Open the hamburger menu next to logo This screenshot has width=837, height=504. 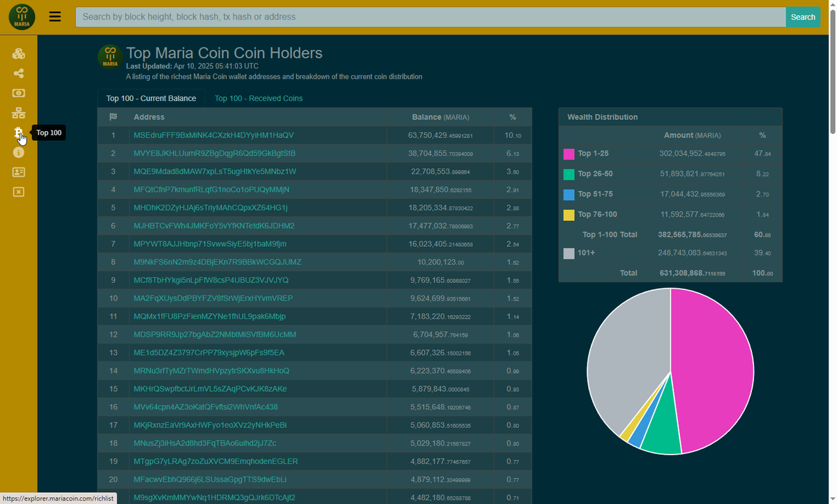pos(55,17)
